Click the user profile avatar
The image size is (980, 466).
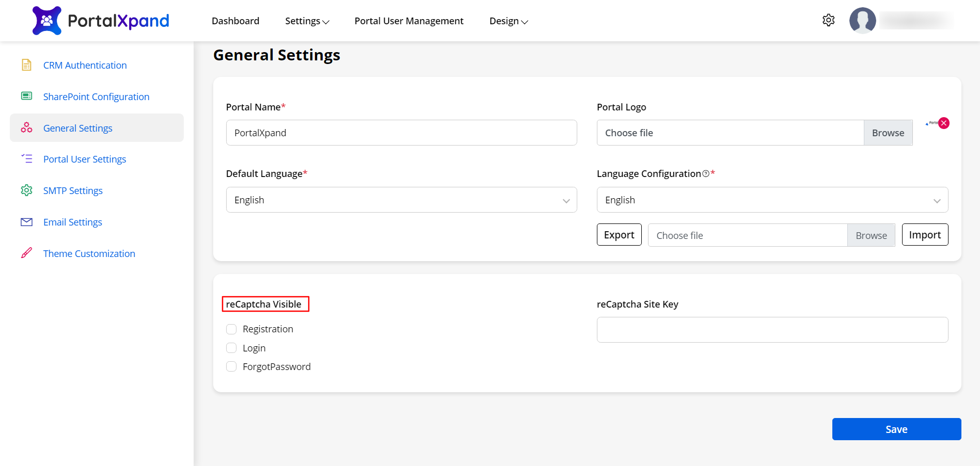[862, 21]
